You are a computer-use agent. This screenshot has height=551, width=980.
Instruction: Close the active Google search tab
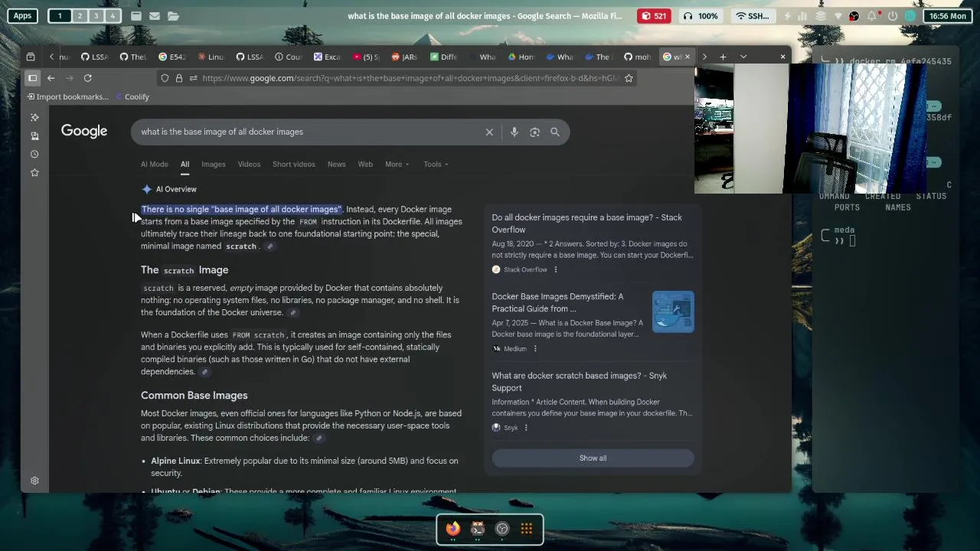point(687,57)
